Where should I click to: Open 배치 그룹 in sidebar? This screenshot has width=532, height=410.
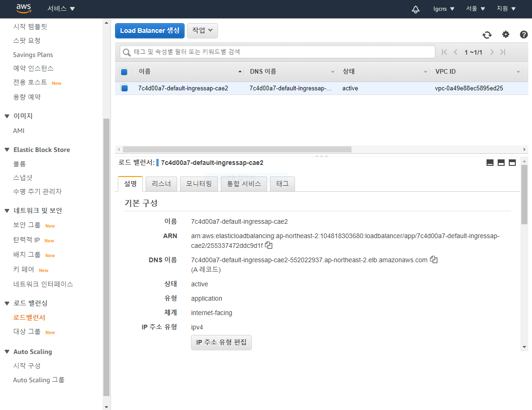tap(27, 254)
